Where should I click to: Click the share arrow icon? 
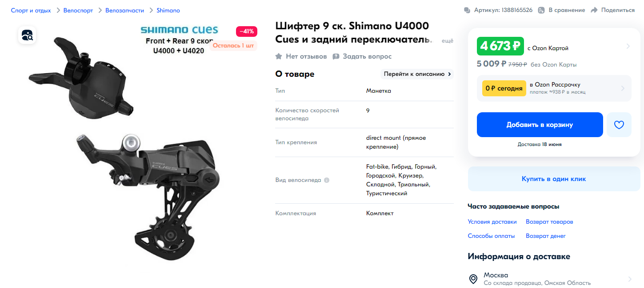[x=594, y=10]
